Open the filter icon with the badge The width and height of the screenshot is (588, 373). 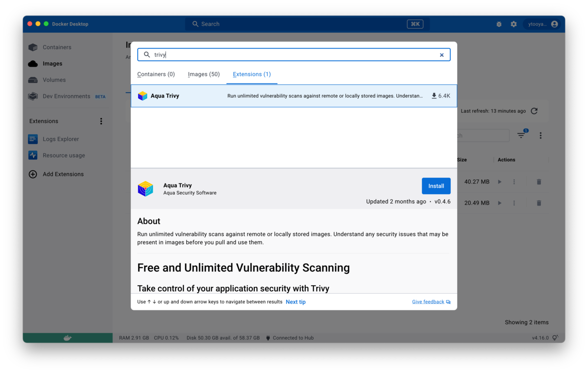click(521, 135)
